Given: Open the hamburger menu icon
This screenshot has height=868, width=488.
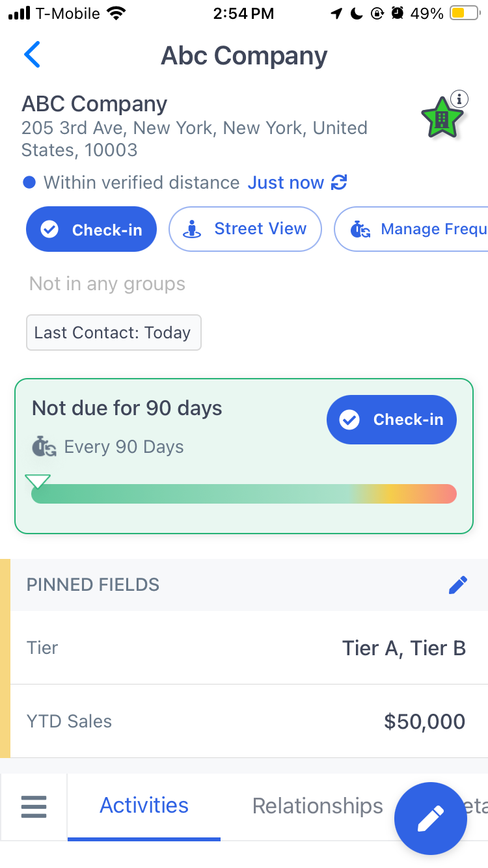Looking at the screenshot, I should tap(34, 807).
